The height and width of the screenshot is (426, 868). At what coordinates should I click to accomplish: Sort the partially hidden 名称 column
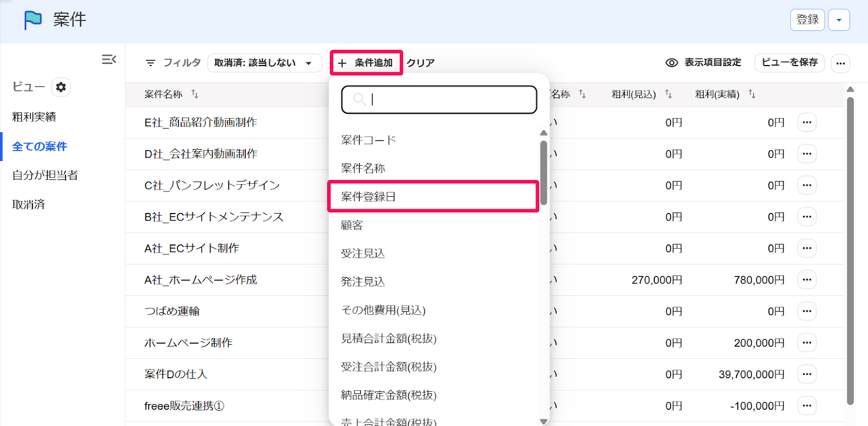pyautogui.click(x=582, y=94)
